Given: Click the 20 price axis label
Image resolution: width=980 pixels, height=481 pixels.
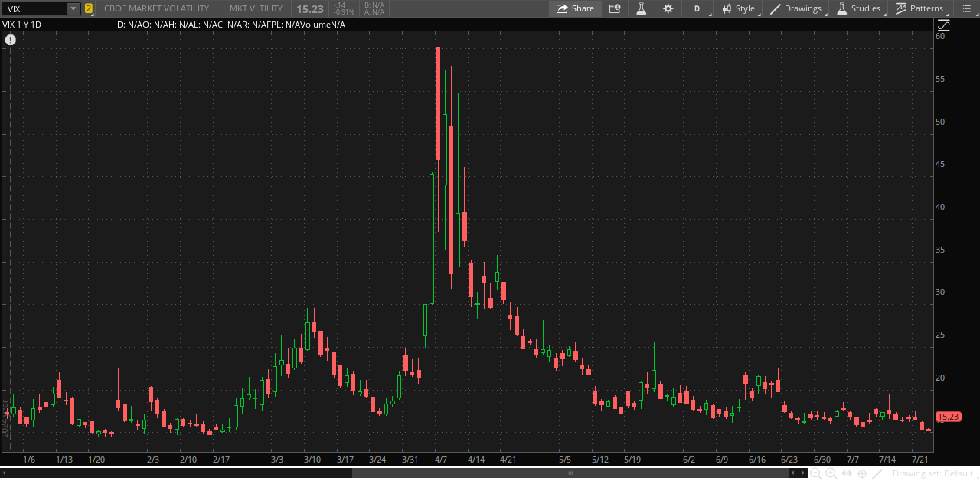Looking at the screenshot, I should [x=940, y=378].
